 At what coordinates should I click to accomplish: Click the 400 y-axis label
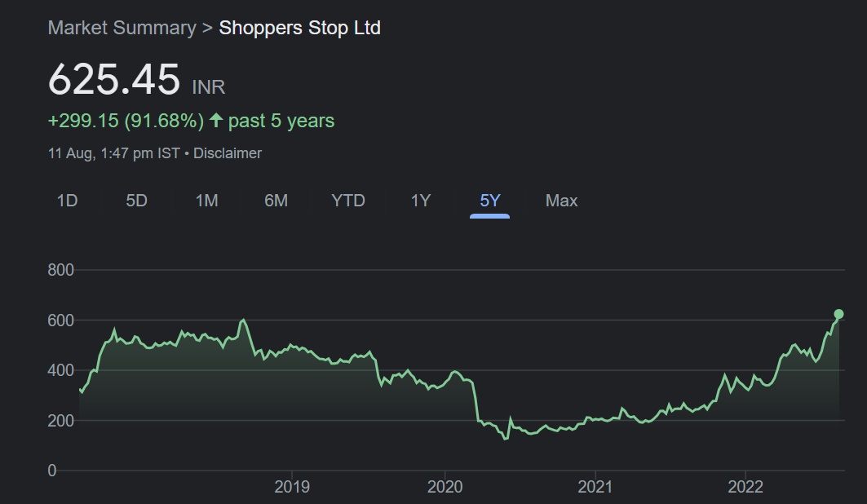tap(61, 370)
